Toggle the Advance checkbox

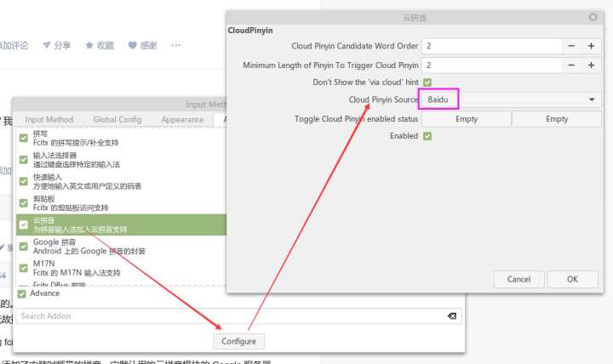(22, 293)
